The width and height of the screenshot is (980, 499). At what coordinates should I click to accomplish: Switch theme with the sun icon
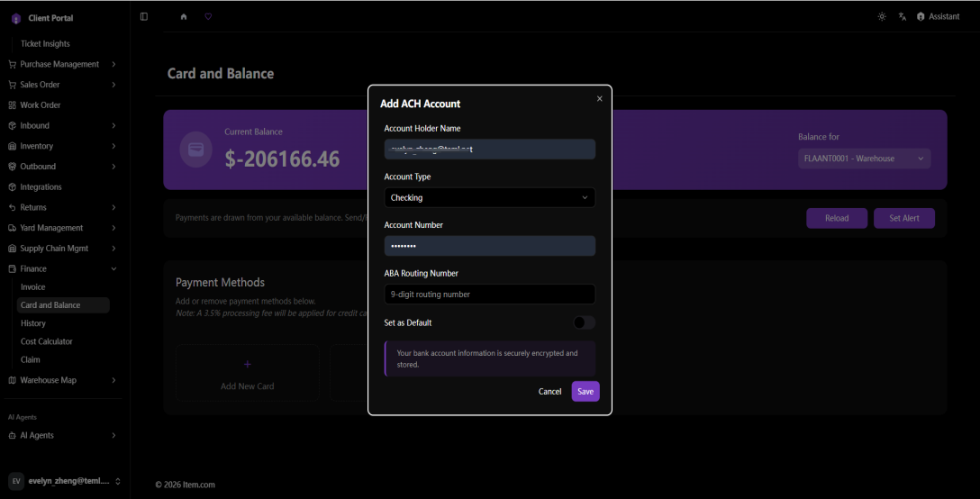tap(882, 17)
